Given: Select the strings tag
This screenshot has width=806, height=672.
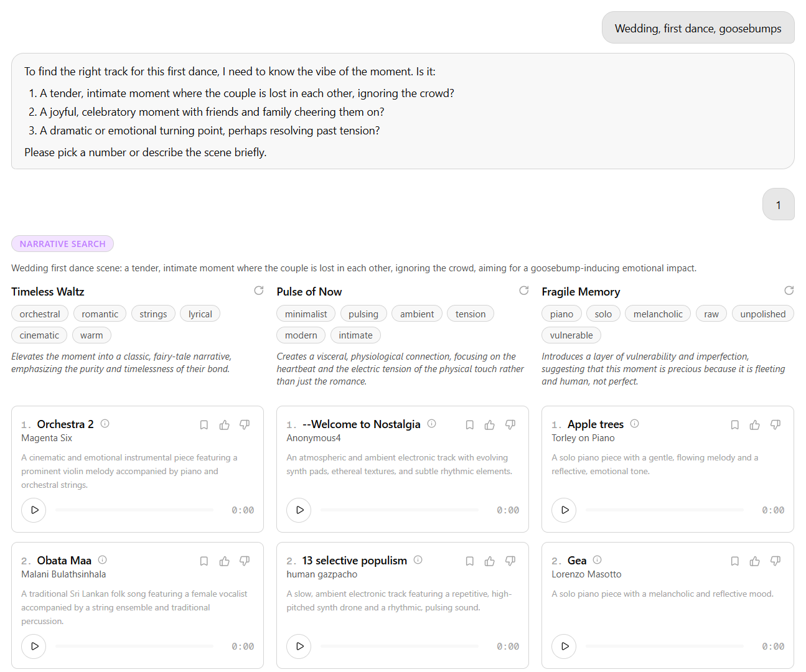Looking at the screenshot, I should (x=153, y=314).
